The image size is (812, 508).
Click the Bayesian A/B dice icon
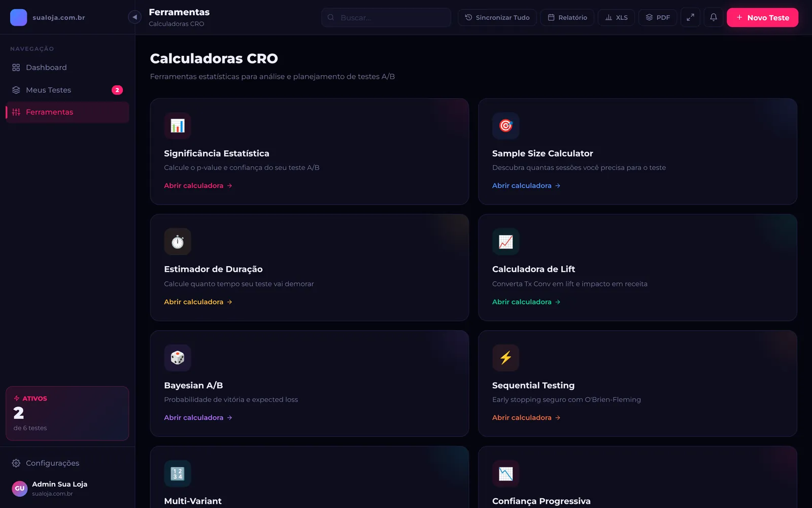click(x=178, y=358)
